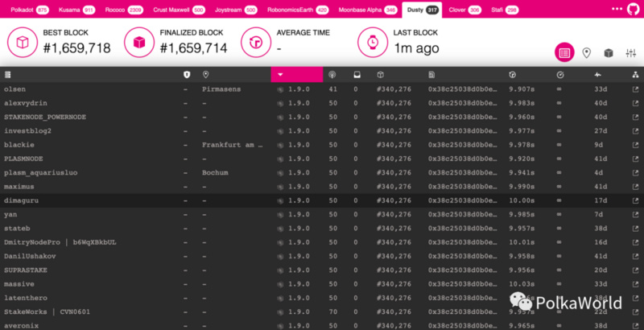Image resolution: width=644 pixels, height=330 pixels.
Task: Select the massive node name
Action: (19, 284)
